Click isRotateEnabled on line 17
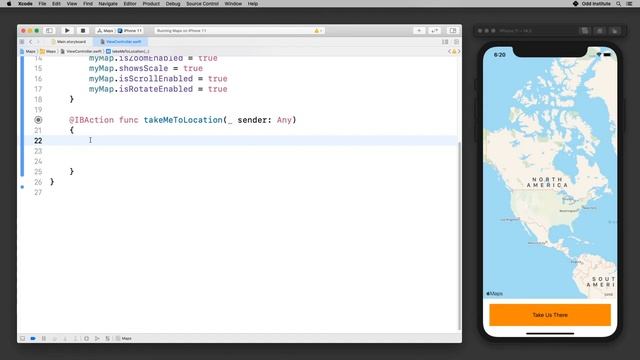 point(156,89)
